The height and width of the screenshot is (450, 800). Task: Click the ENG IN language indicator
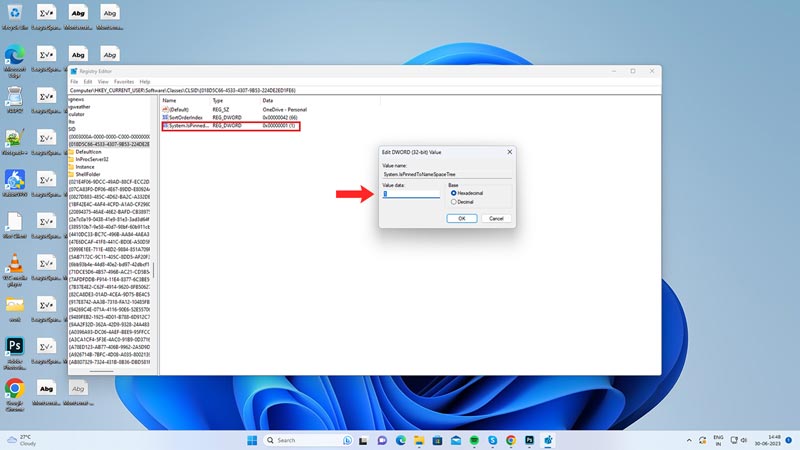(x=718, y=440)
